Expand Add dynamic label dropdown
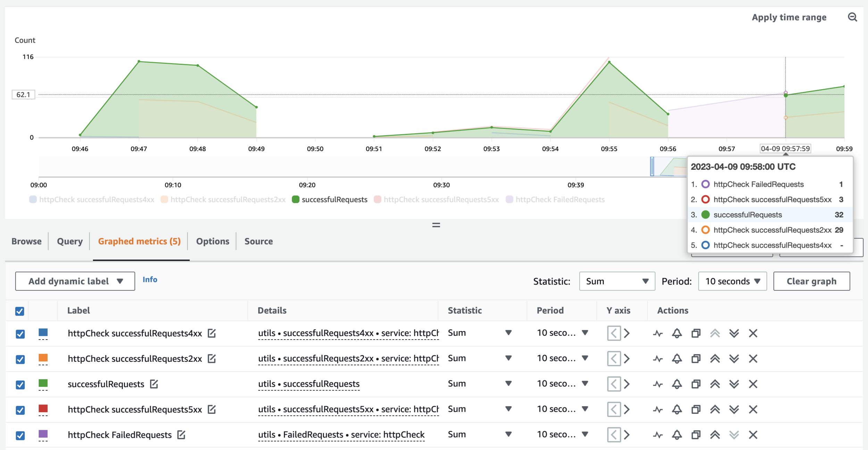The height and width of the screenshot is (450, 868). click(75, 281)
